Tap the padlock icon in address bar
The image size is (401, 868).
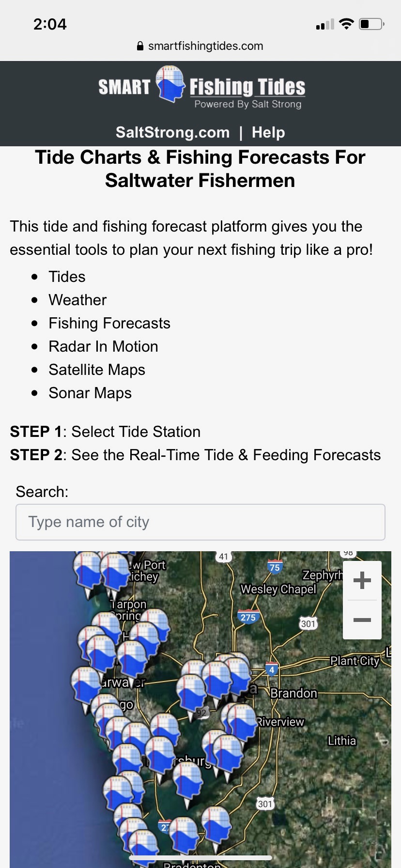coord(140,46)
